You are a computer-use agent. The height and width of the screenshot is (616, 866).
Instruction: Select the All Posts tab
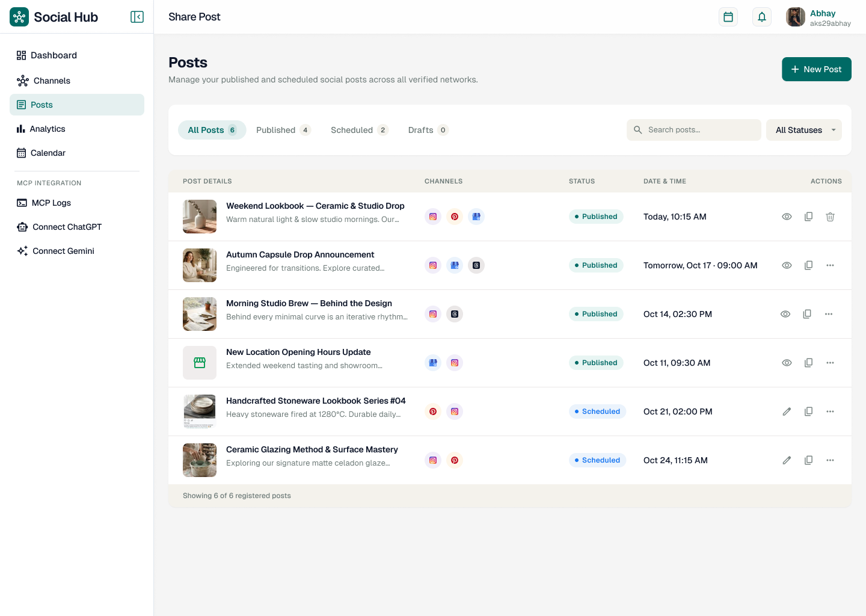pyautogui.click(x=212, y=130)
